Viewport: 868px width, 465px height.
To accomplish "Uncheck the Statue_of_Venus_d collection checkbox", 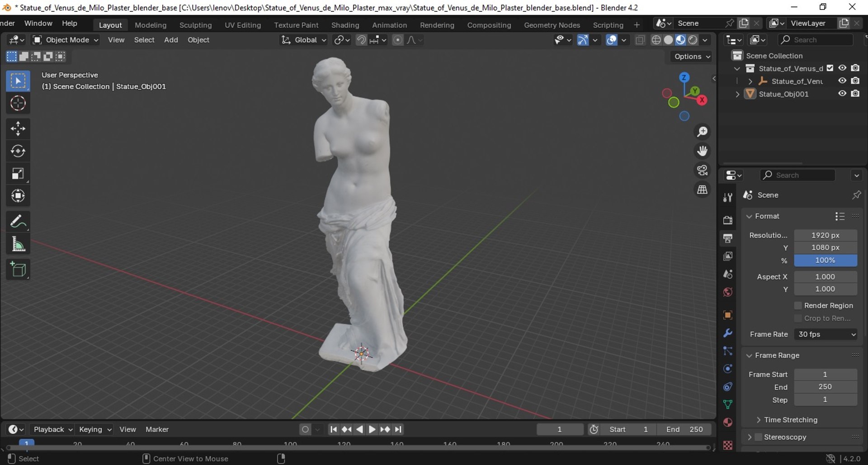I will [x=830, y=68].
